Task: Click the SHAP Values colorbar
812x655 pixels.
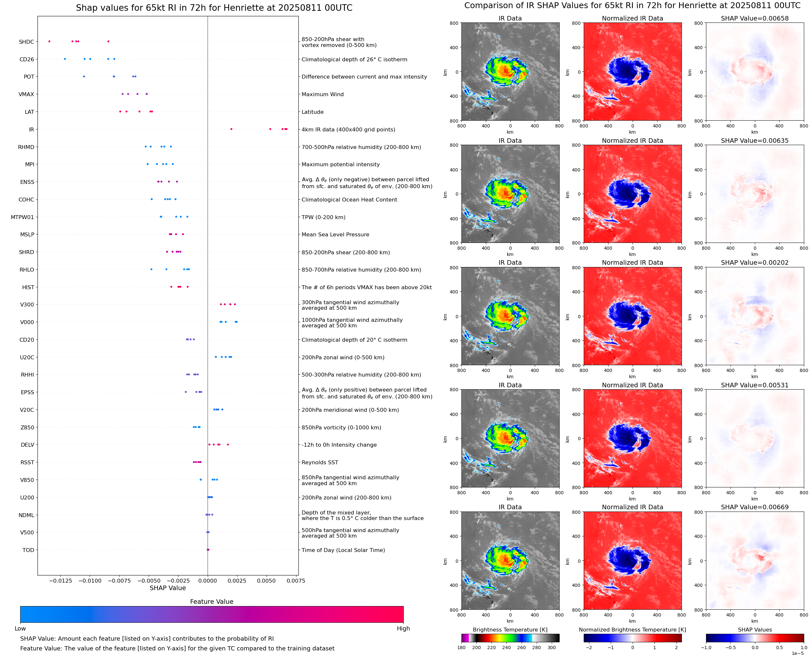Action: [754, 638]
